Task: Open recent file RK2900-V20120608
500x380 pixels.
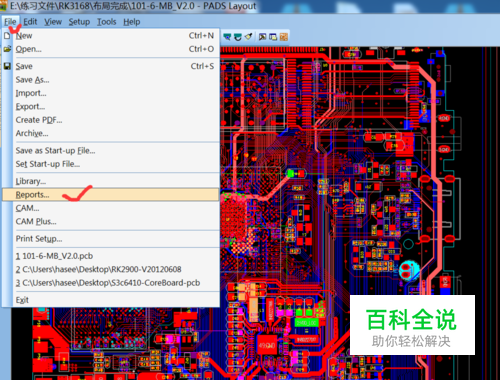Action: click(111, 269)
